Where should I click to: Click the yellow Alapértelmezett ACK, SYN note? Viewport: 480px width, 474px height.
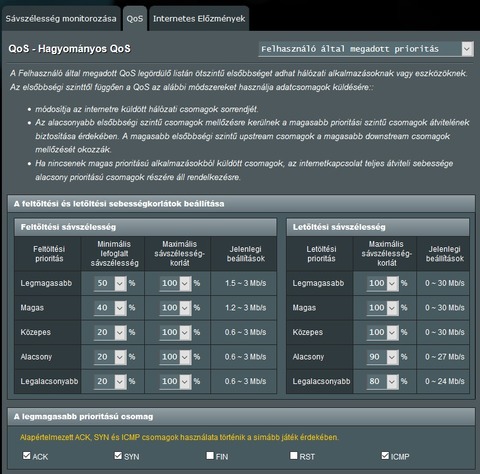tap(179, 437)
